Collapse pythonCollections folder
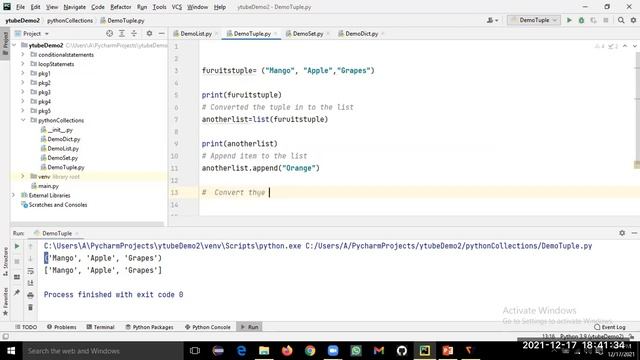 23,120
